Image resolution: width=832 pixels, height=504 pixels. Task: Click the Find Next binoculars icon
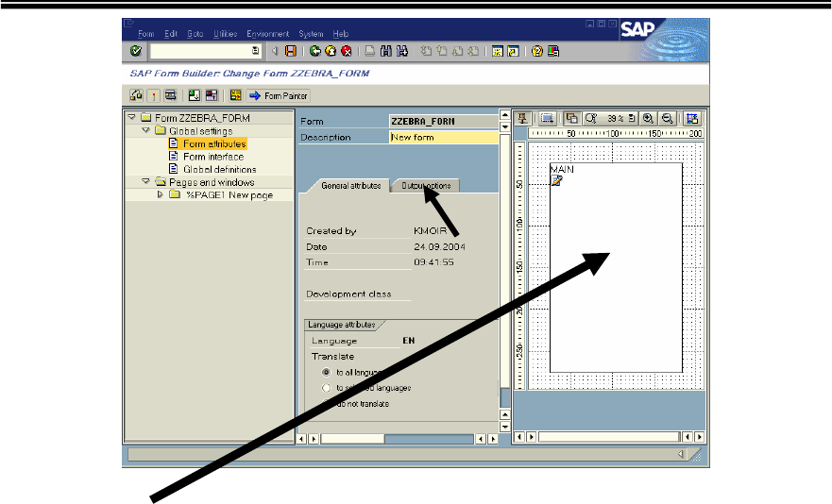(402, 51)
